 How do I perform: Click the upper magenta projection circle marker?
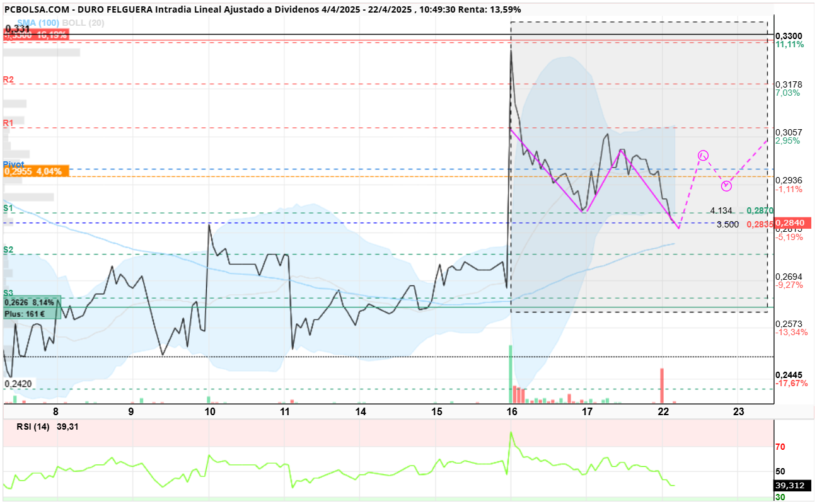704,155
